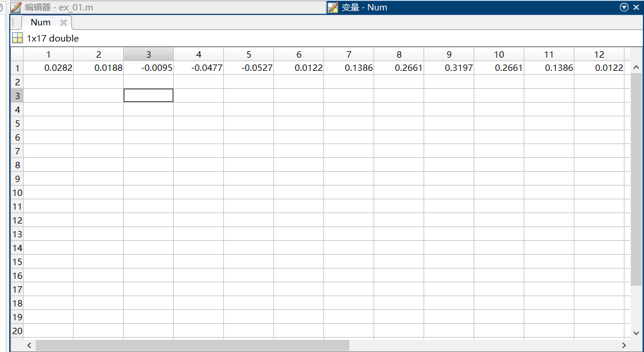
Task: Click the cell with 0.0122 in column 12
Action: pyautogui.click(x=599, y=68)
